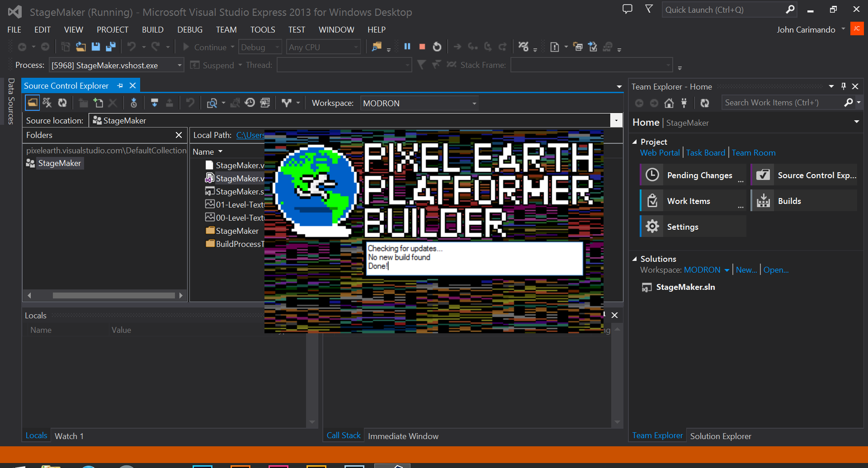The image size is (868, 468).
Task: Click the Open... solution link
Action: (776, 270)
